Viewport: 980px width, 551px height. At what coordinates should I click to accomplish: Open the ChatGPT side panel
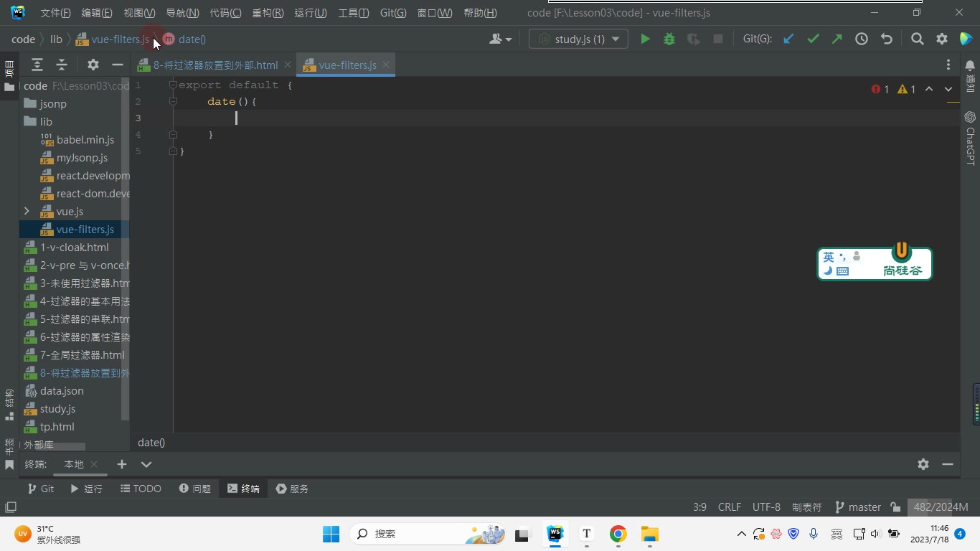970,138
